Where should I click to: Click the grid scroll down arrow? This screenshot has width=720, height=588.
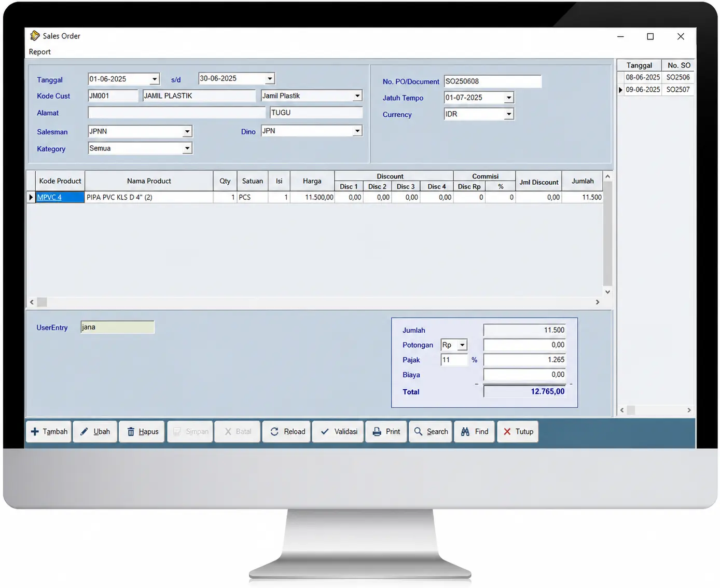click(x=607, y=292)
